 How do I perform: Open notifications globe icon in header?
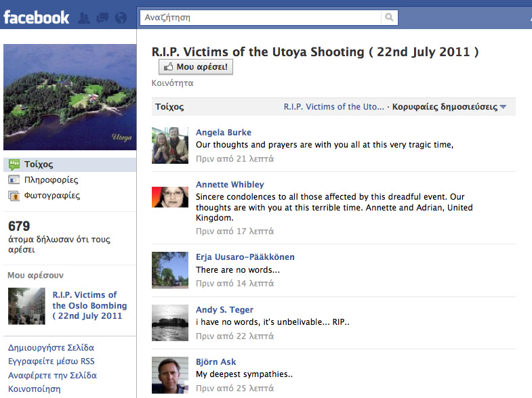tap(121, 18)
